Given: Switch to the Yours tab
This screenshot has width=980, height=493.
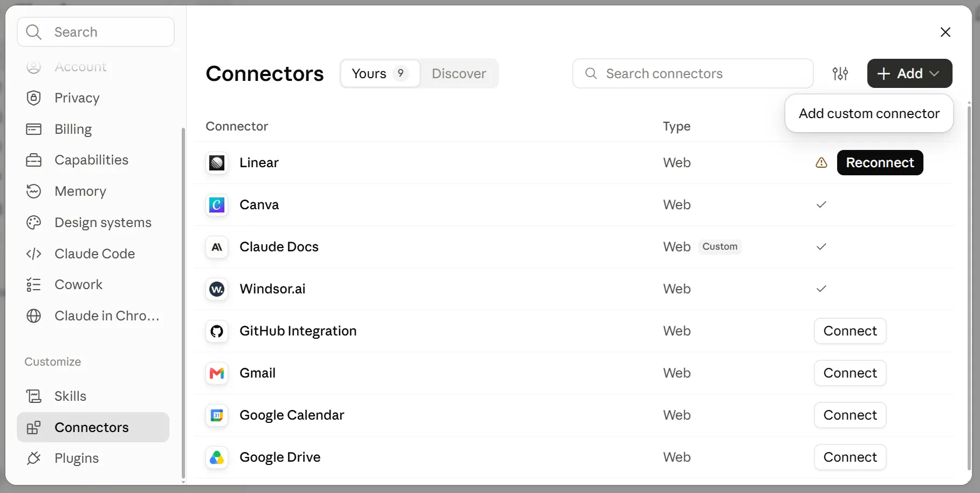Looking at the screenshot, I should tap(380, 73).
